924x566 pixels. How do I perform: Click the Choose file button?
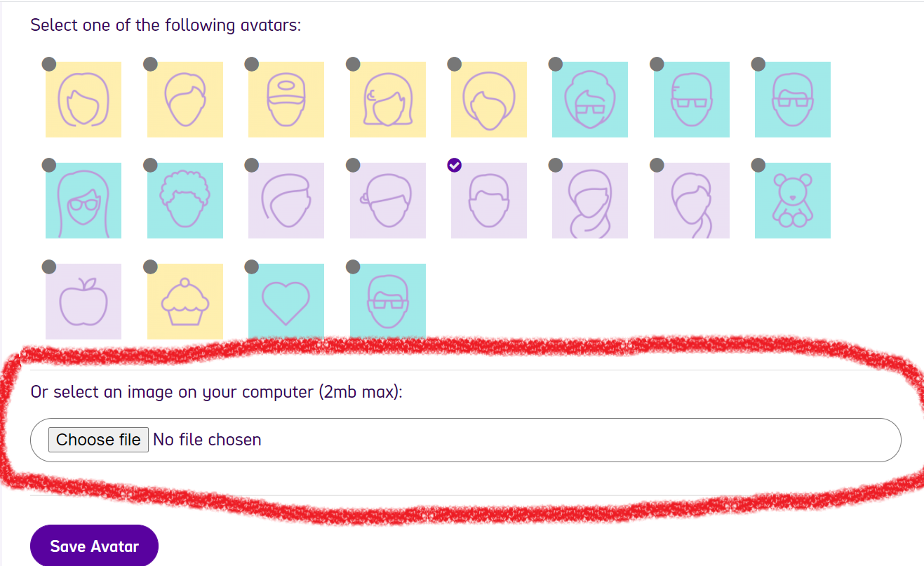pyautogui.click(x=98, y=440)
